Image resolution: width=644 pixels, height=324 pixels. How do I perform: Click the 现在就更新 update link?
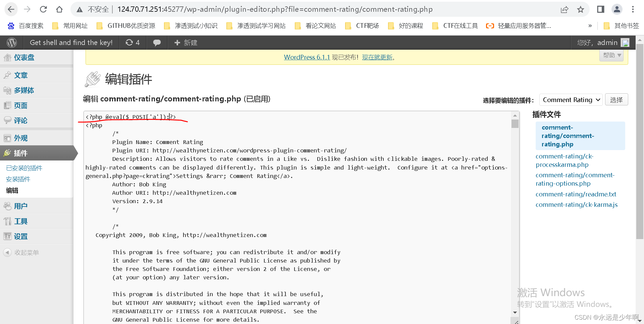377,57
